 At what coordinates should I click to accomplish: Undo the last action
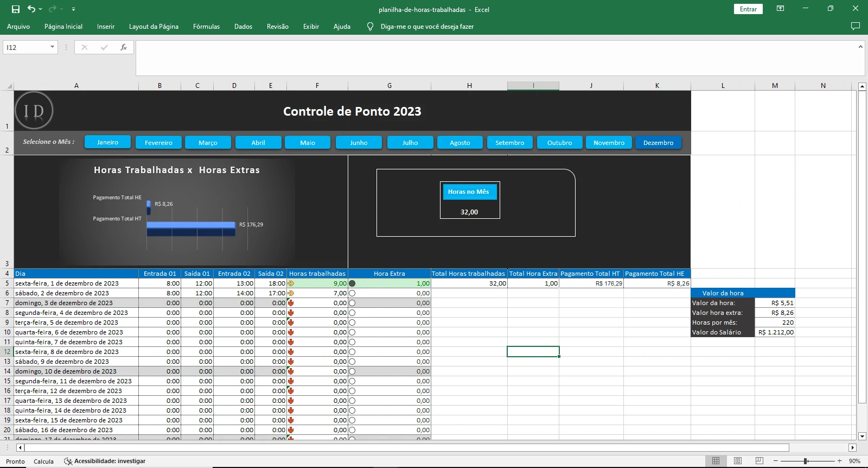31,9
